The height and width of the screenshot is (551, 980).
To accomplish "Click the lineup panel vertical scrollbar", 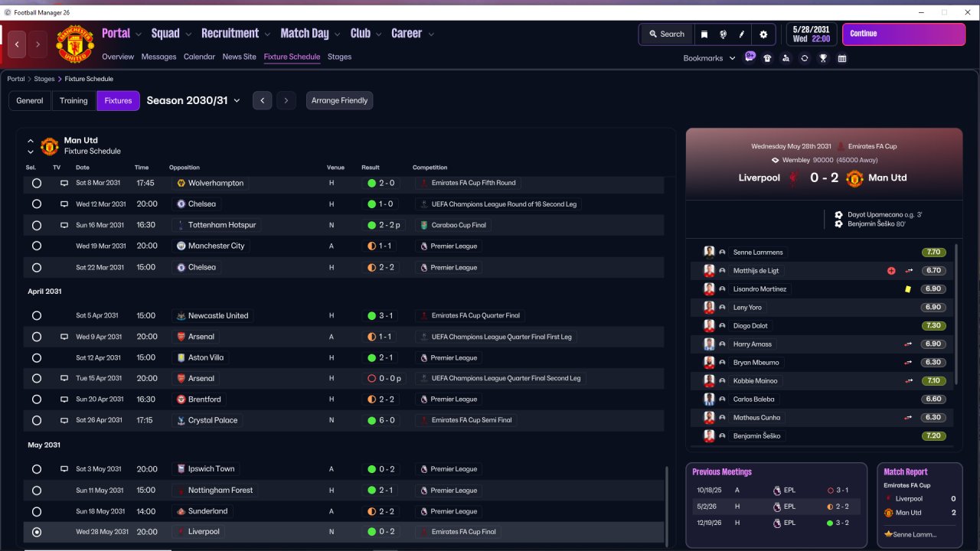I will (x=956, y=314).
